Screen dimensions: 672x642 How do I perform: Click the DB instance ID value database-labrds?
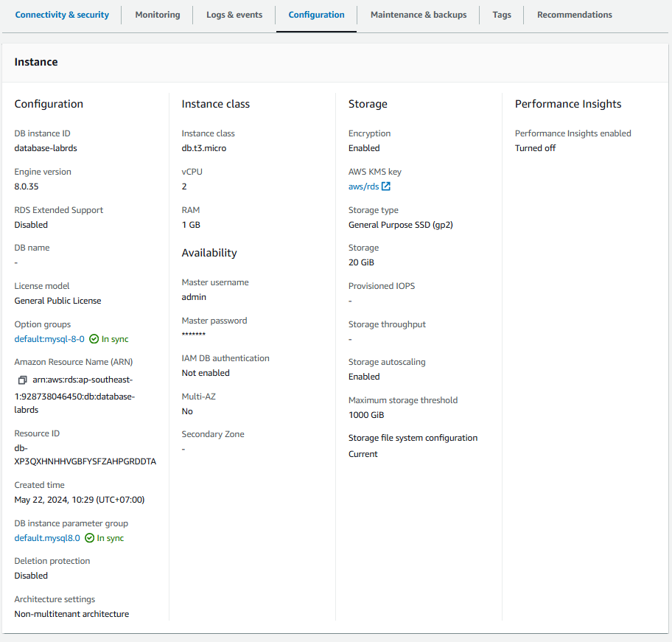tap(46, 148)
